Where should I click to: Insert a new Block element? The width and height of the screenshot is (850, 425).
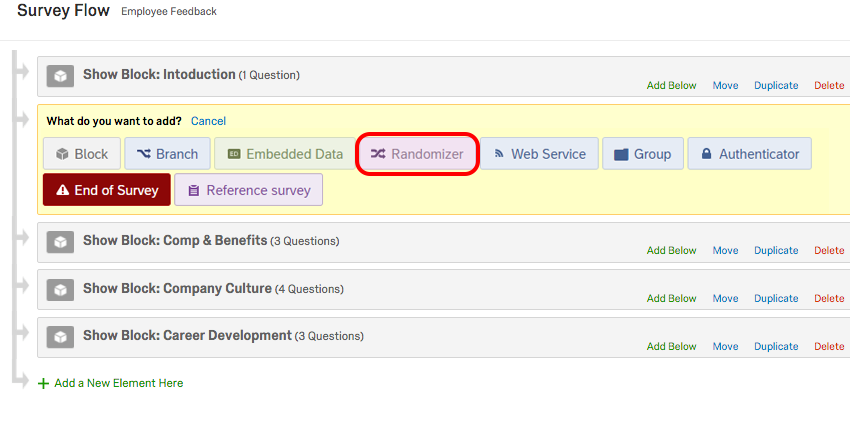click(x=81, y=154)
